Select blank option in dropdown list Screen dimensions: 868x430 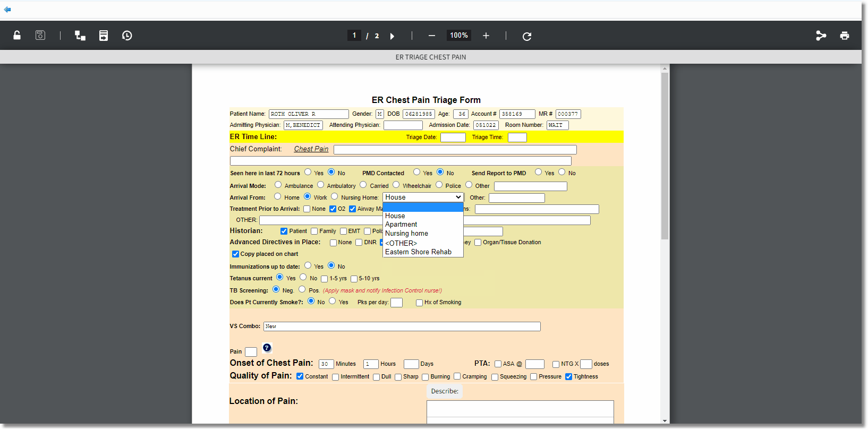(423, 208)
